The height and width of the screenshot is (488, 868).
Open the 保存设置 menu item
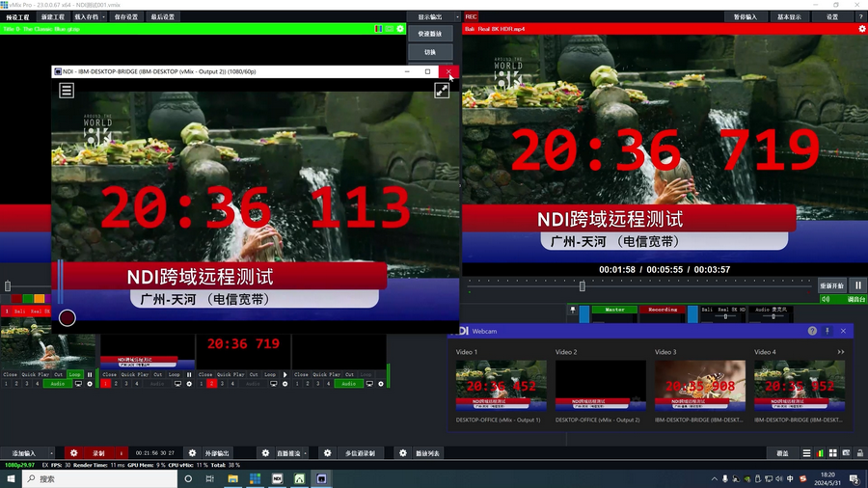(126, 16)
